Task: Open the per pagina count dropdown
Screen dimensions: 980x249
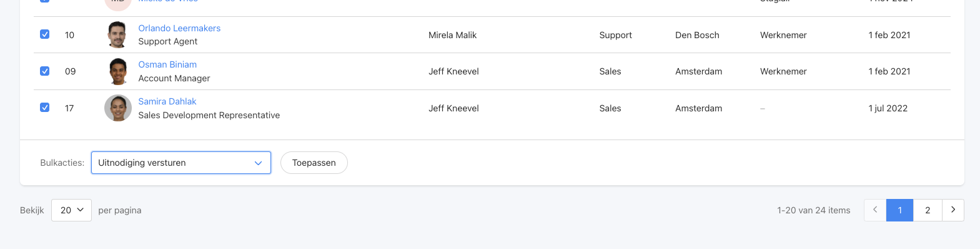Action: 71,210
